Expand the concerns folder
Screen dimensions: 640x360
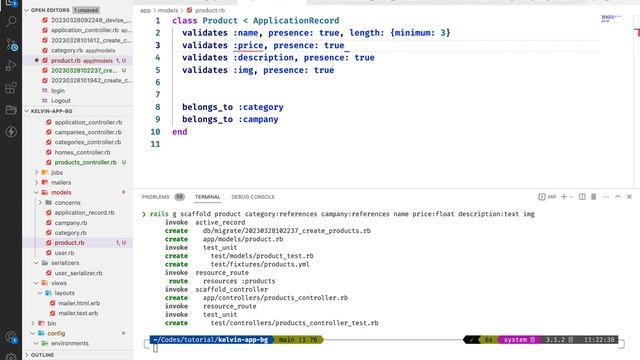[x=40, y=202]
